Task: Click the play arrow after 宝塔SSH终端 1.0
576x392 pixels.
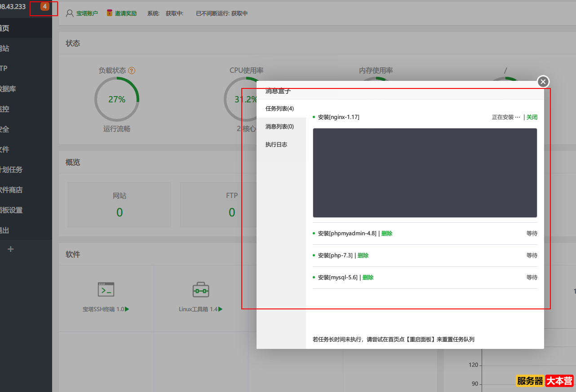Action: click(127, 309)
